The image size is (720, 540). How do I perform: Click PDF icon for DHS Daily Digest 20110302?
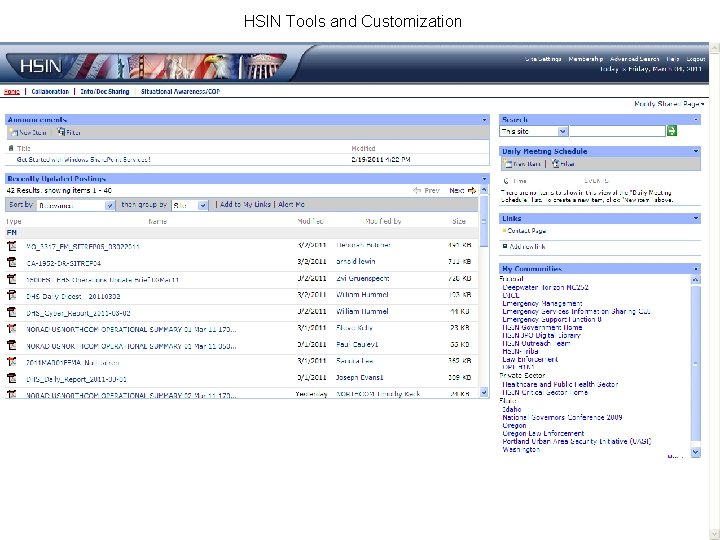pyautogui.click(x=11, y=295)
